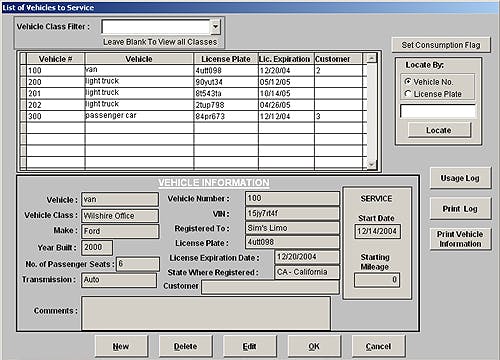
Task: Confirm with the OK button
Action: pyautogui.click(x=314, y=347)
